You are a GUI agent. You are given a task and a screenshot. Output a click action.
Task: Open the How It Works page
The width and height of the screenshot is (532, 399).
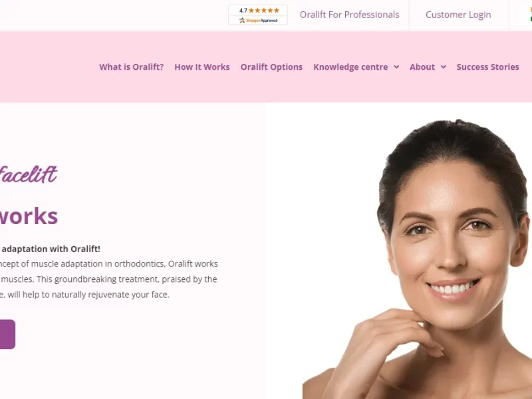point(202,67)
